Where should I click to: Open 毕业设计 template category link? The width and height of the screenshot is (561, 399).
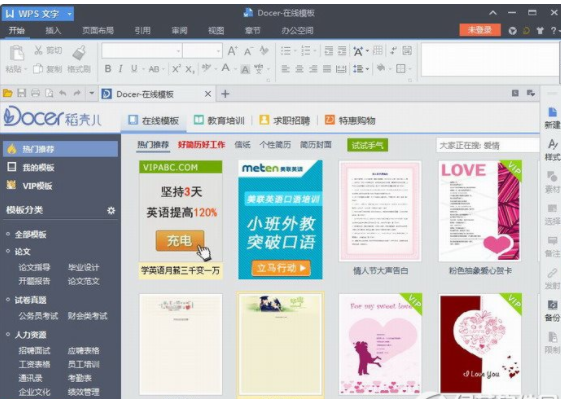pos(83,267)
